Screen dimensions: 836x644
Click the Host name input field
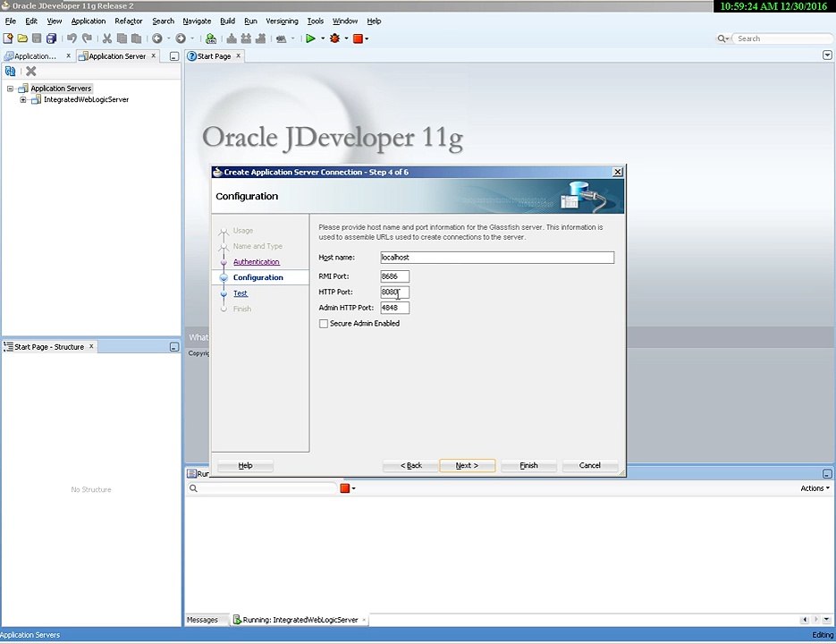tap(497, 258)
